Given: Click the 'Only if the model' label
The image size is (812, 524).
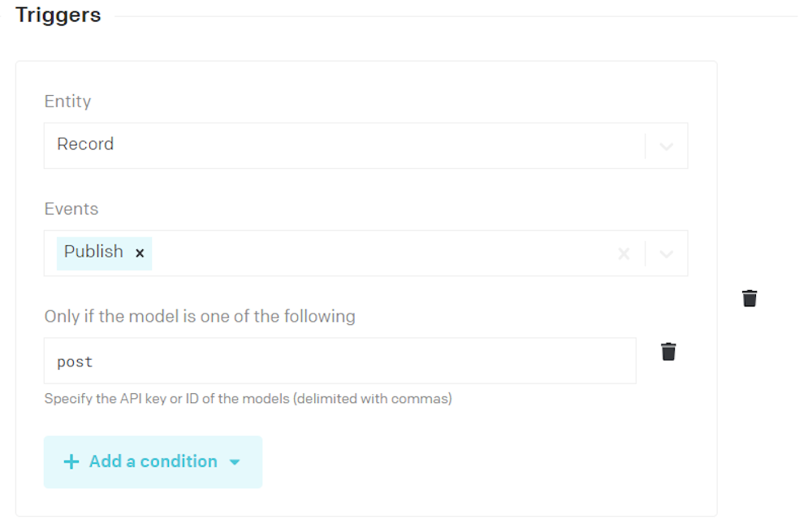Looking at the screenshot, I should pos(200,316).
